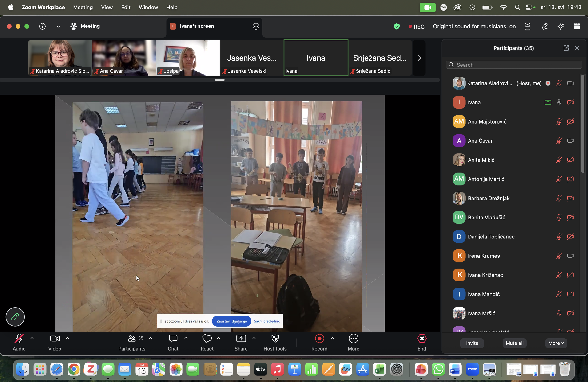Image resolution: width=588 pixels, height=382 pixels.
Task: Close the Participants panel
Action: coord(577,48)
